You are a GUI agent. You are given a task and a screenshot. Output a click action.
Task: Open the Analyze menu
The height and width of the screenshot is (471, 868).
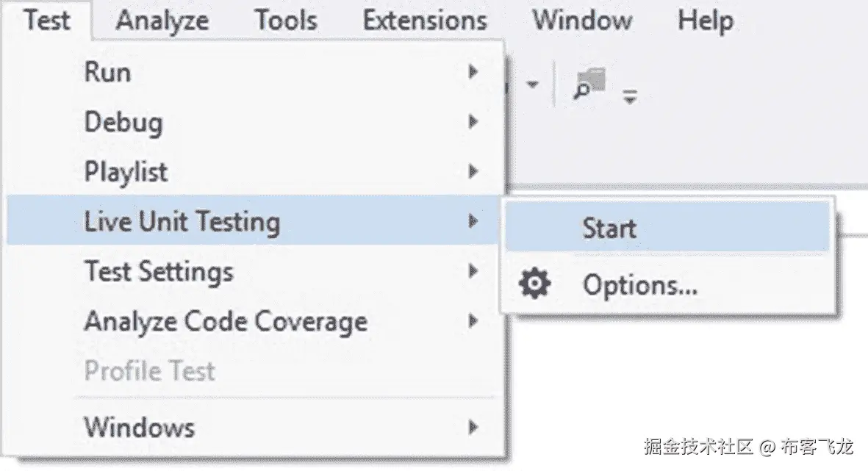(x=162, y=20)
